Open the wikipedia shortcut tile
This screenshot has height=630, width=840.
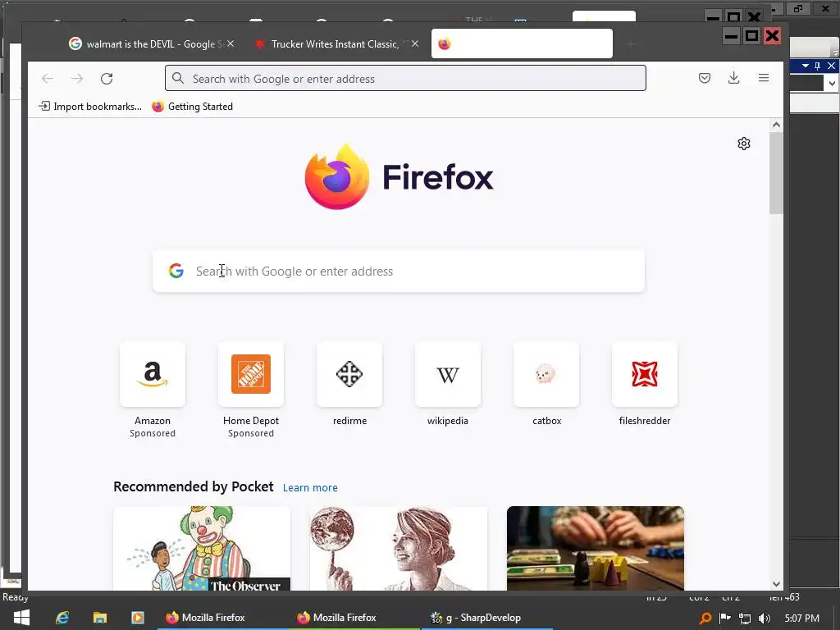(448, 374)
